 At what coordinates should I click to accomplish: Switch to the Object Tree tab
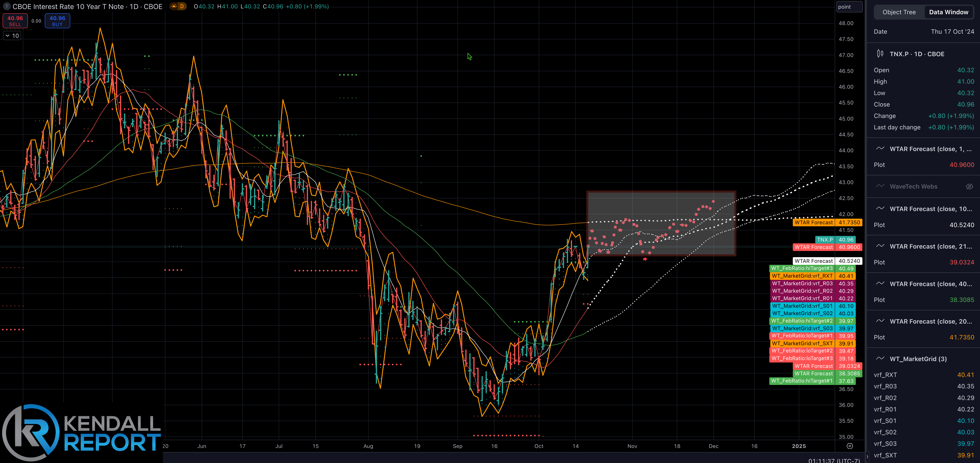click(x=899, y=12)
